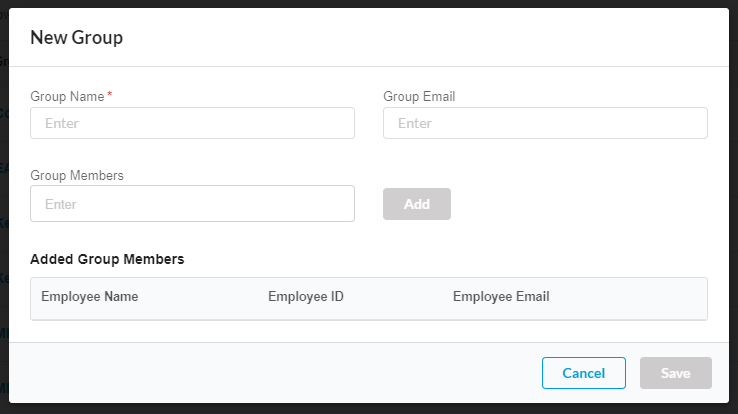Focus the Group Email text box
The width and height of the screenshot is (738, 414).
(545, 123)
